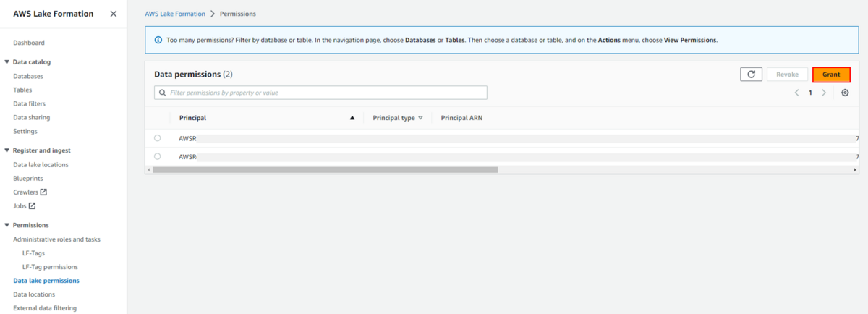Viewport: 868px width, 314px height.
Task: Click the Principal type column header
Action: click(393, 117)
